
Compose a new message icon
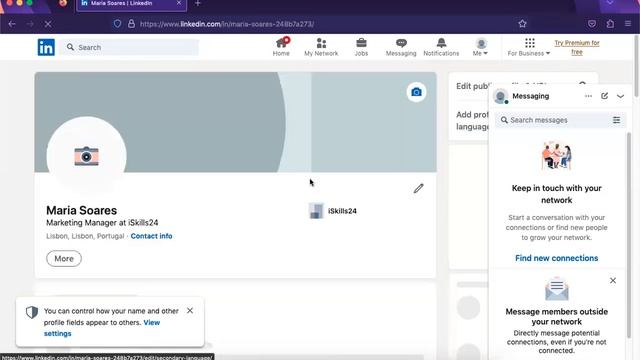pos(604,96)
